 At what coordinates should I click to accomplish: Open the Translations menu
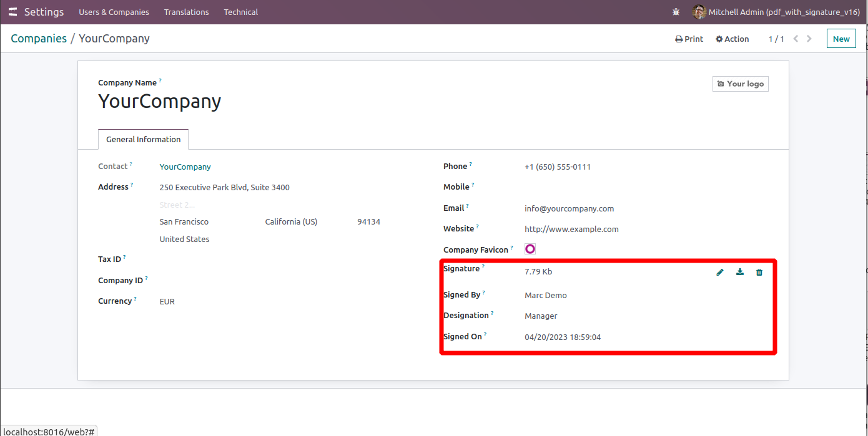point(186,12)
